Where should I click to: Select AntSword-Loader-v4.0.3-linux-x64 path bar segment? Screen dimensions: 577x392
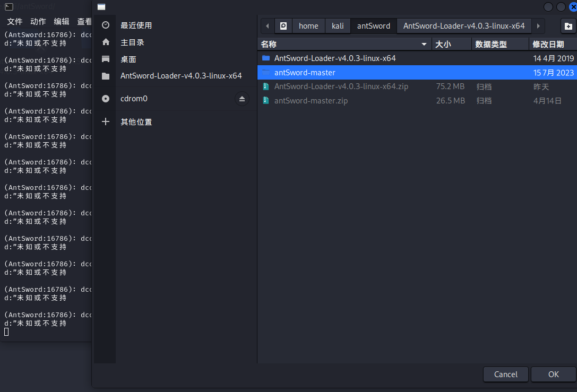463,26
